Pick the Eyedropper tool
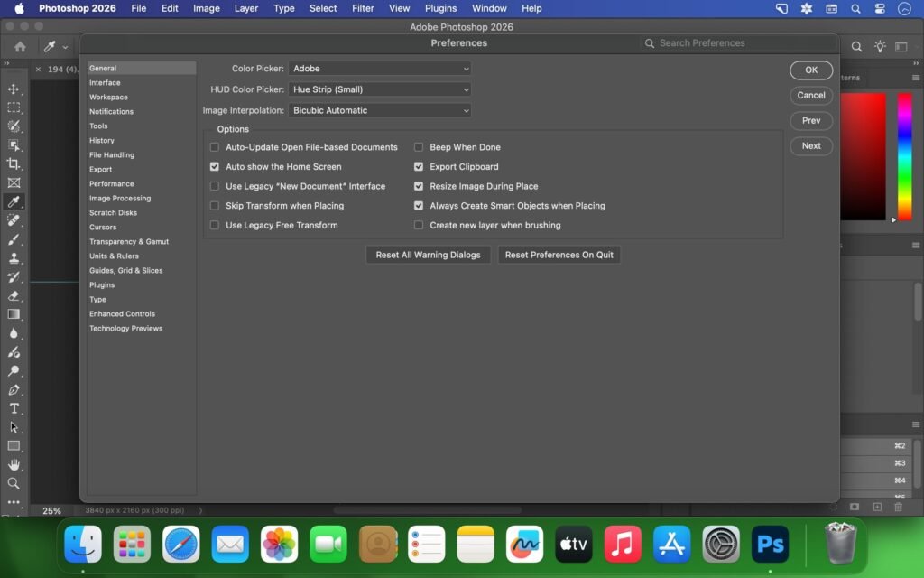 click(x=14, y=201)
